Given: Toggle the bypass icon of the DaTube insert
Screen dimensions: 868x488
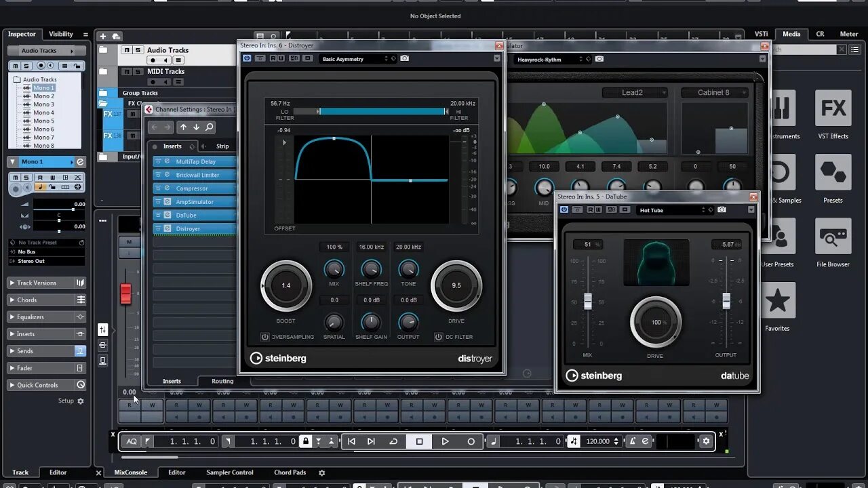Looking at the screenshot, I should tap(158, 216).
